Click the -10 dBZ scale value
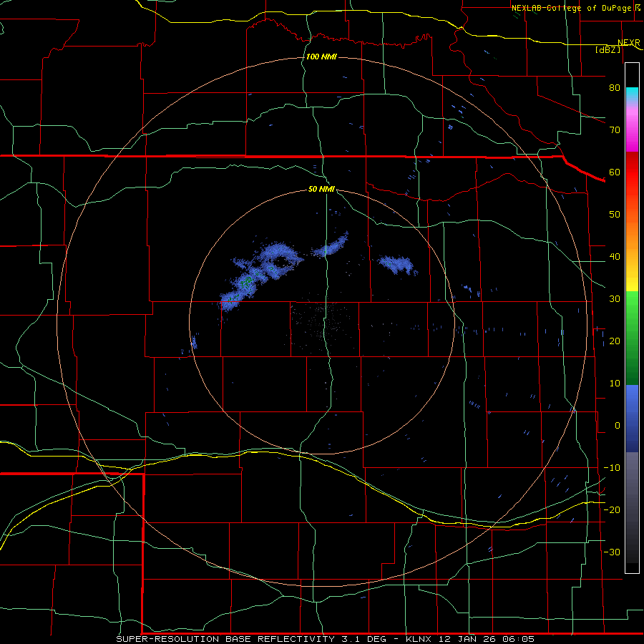The image size is (644, 644). (612, 468)
